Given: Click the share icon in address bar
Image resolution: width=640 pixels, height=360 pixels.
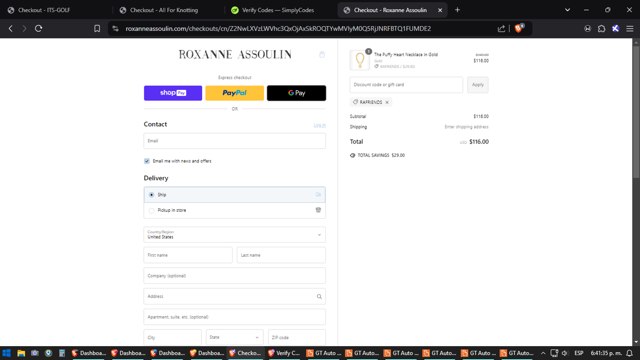Looking at the screenshot, I should click(501, 29).
